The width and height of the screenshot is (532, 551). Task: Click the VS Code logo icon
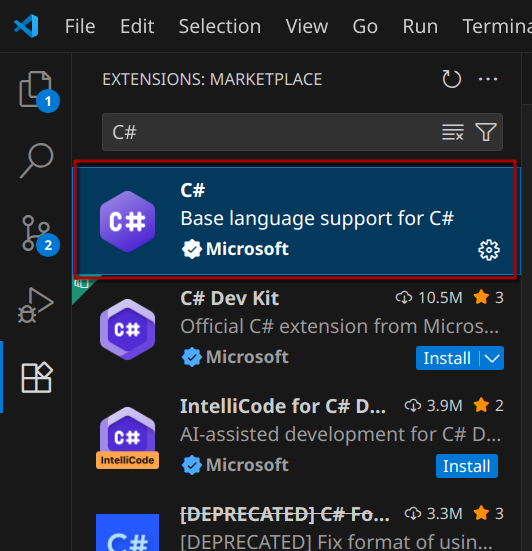coord(27,26)
